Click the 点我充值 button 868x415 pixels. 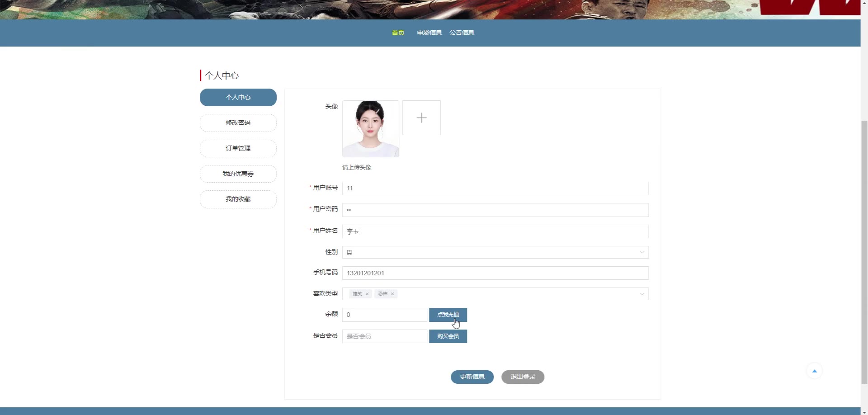point(448,315)
